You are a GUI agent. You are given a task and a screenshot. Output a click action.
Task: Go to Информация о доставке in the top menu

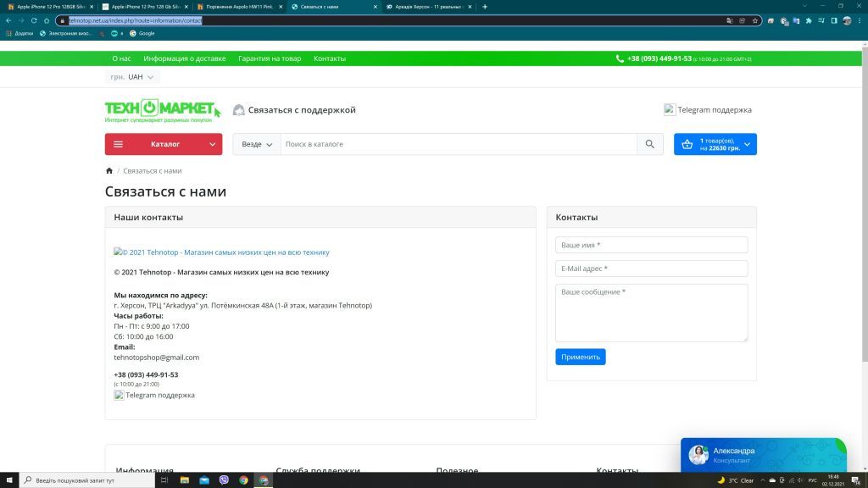(x=184, y=58)
